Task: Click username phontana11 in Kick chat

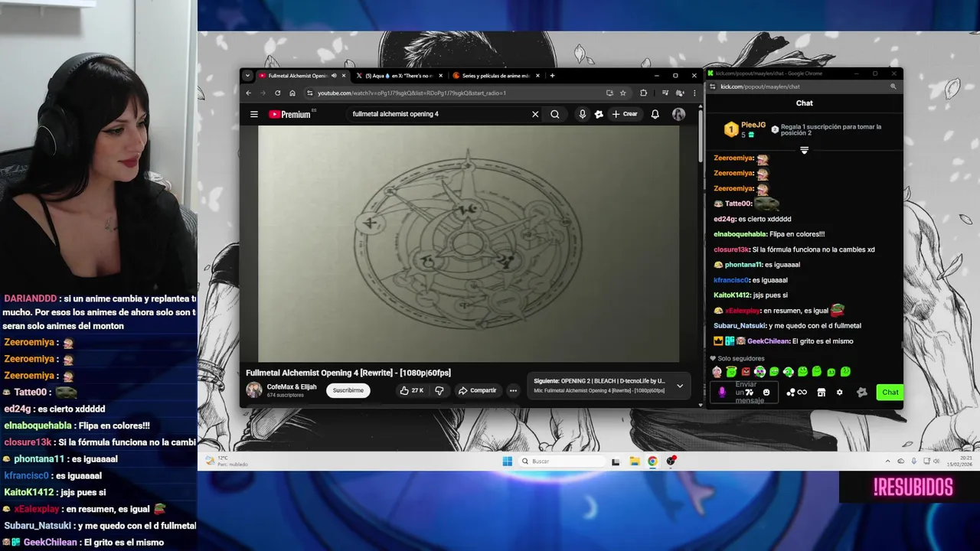Action: point(743,265)
